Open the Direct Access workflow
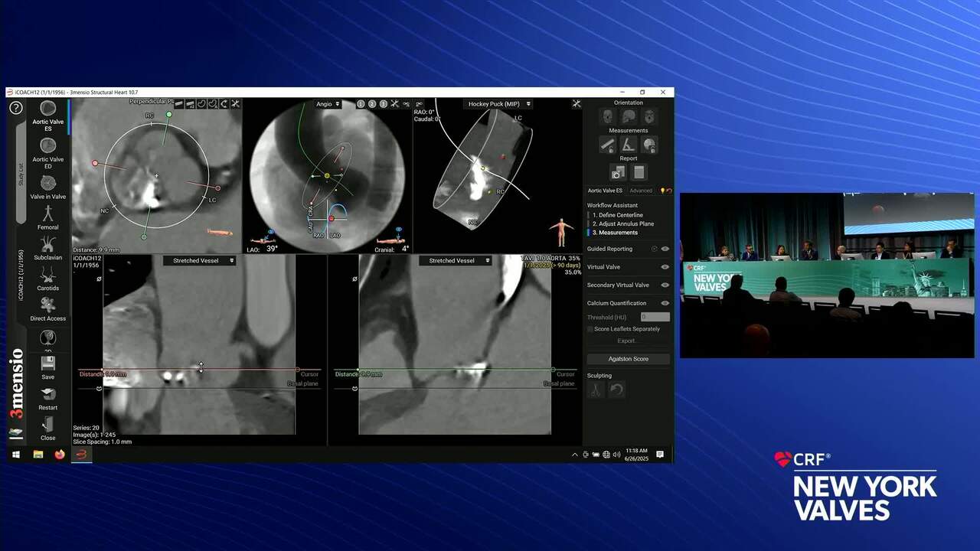The image size is (980, 551). tap(47, 308)
